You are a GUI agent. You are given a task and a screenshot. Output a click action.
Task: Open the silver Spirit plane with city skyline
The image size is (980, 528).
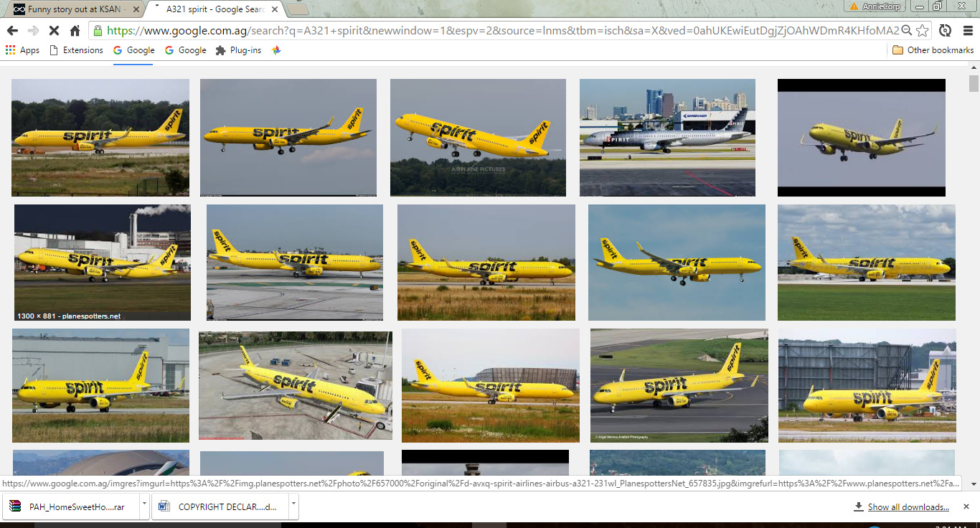coord(667,138)
